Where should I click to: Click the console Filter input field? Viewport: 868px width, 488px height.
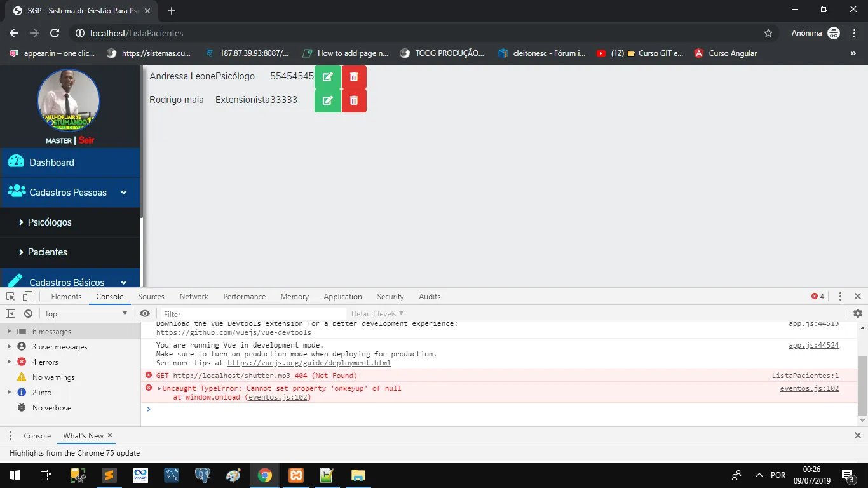click(x=253, y=314)
